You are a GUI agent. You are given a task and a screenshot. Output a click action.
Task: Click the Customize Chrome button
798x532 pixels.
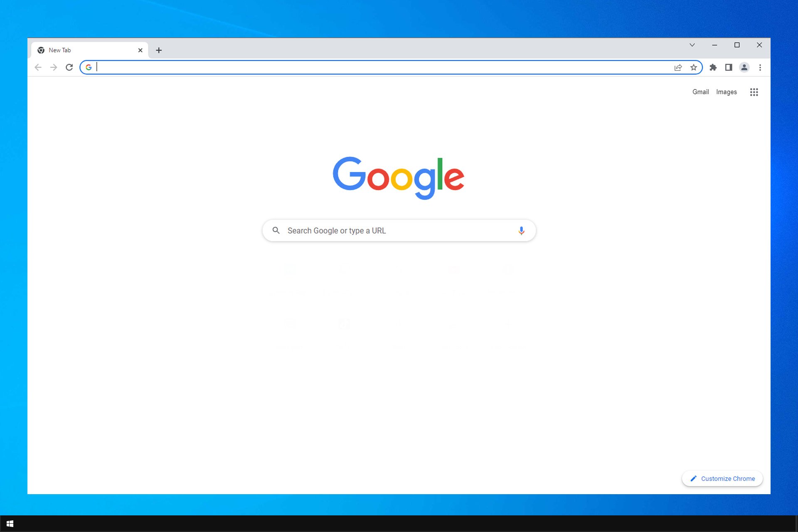point(722,478)
